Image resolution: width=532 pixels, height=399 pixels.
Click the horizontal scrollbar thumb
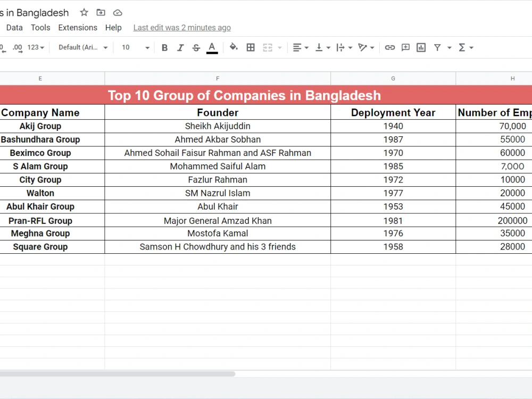click(118, 374)
